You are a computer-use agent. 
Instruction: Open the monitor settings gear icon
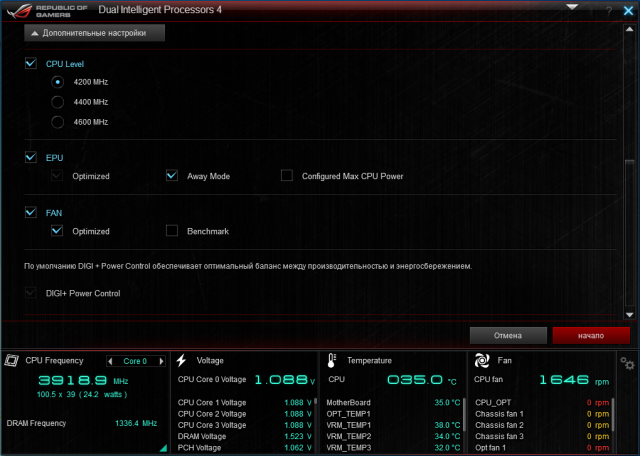pos(627,363)
